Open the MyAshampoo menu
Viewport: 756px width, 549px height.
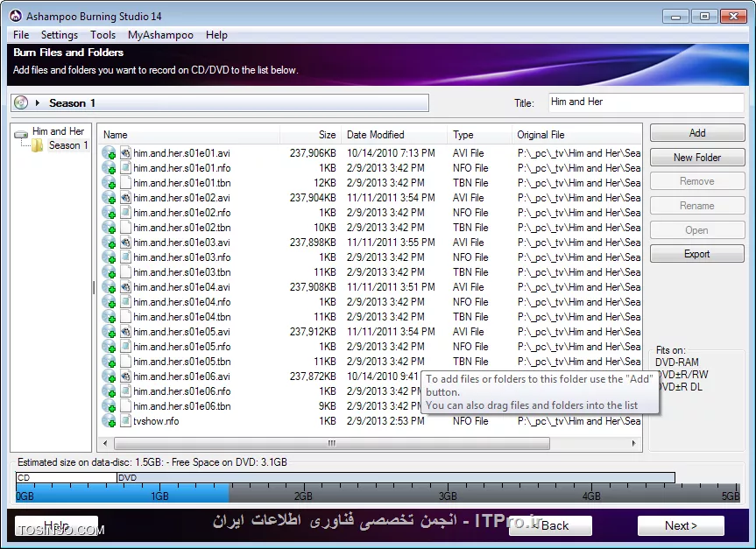pos(160,35)
